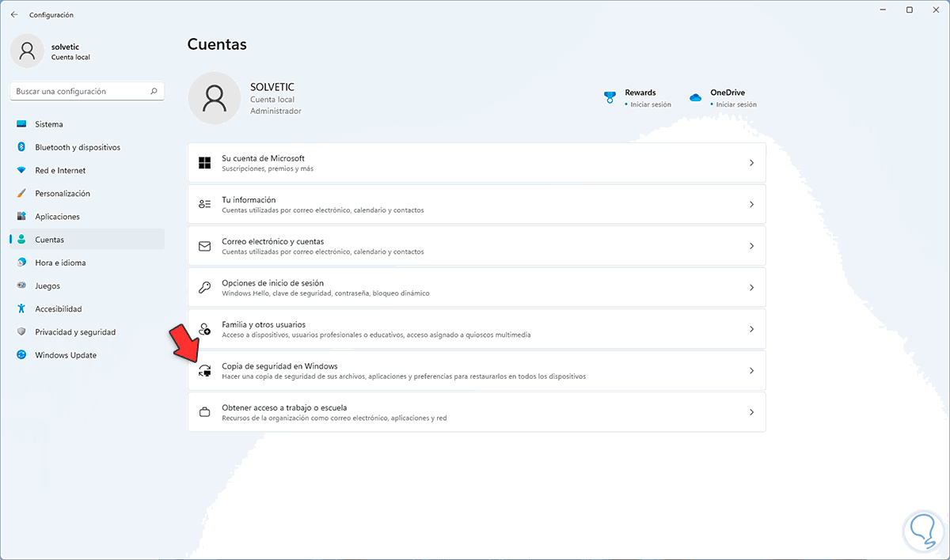Click the Microsoft logo icon in Su cuenta row

pyautogui.click(x=204, y=163)
